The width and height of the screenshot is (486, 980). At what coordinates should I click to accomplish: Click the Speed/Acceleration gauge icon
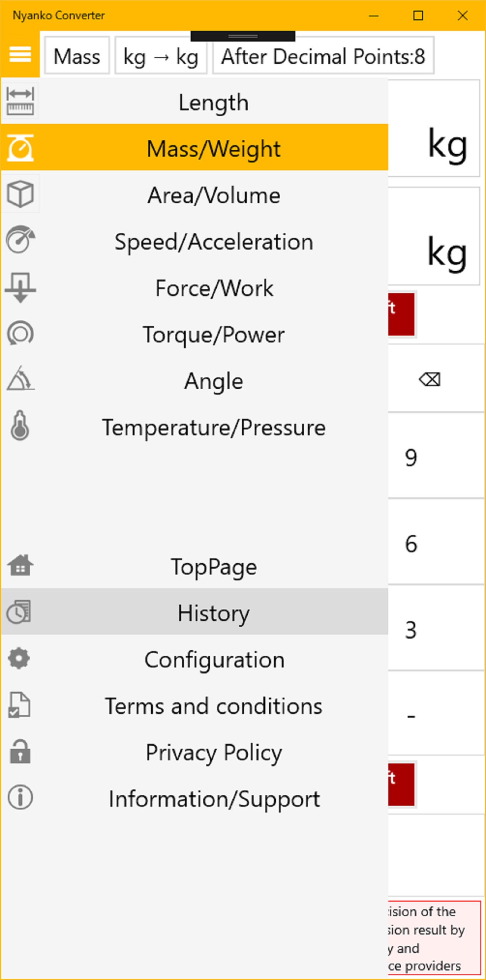(x=20, y=240)
